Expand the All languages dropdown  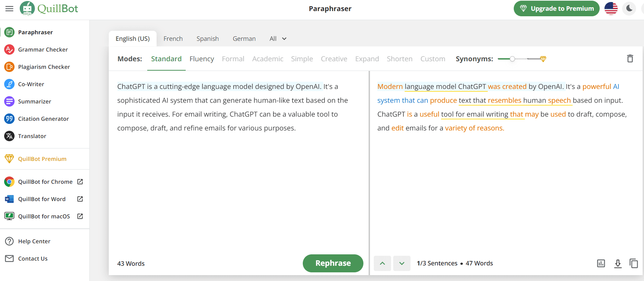coord(278,39)
